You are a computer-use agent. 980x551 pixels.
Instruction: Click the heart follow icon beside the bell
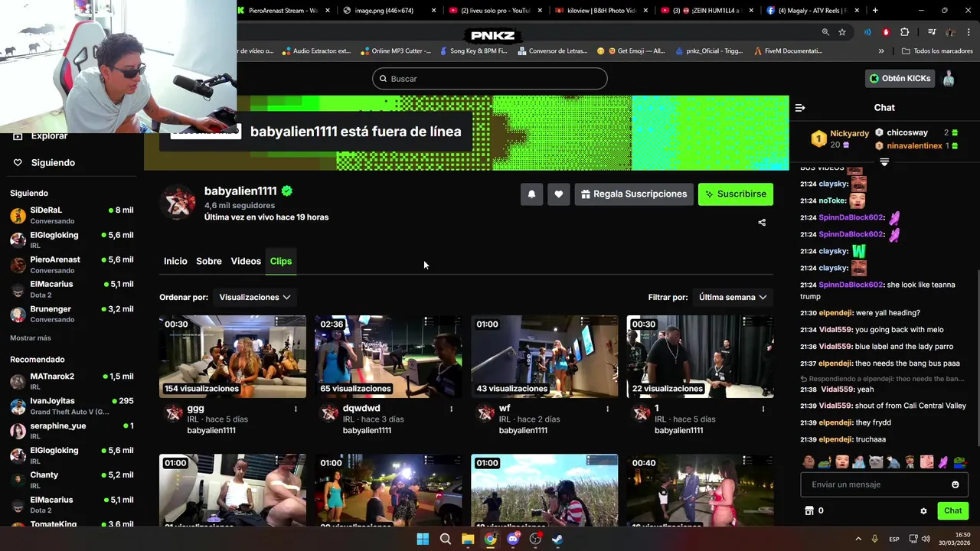559,194
